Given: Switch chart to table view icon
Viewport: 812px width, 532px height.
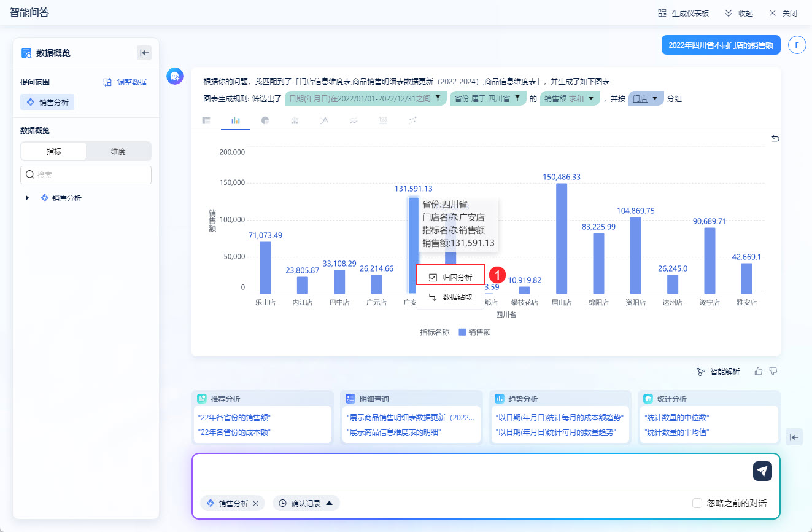Looking at the screenshot, I should click(206, 120).
